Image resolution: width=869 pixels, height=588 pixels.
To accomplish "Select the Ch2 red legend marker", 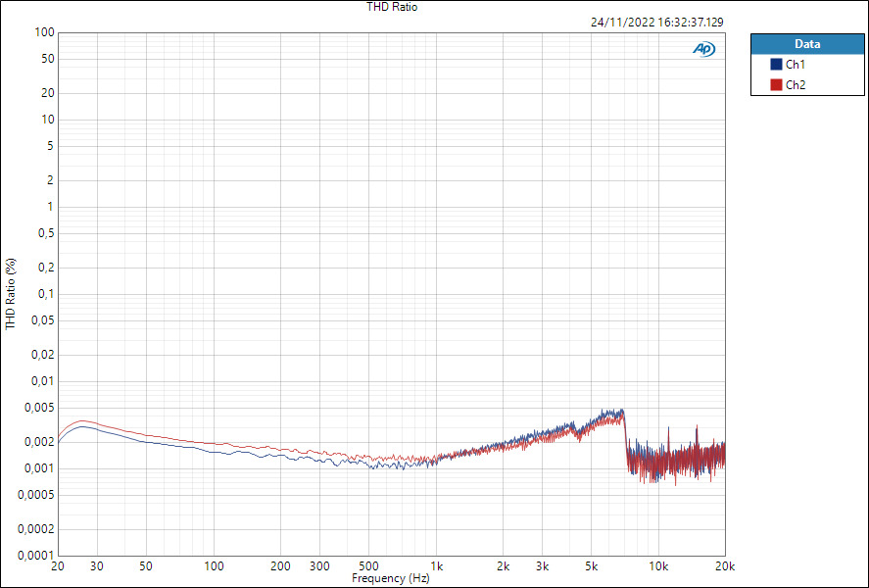I will 776,84.
